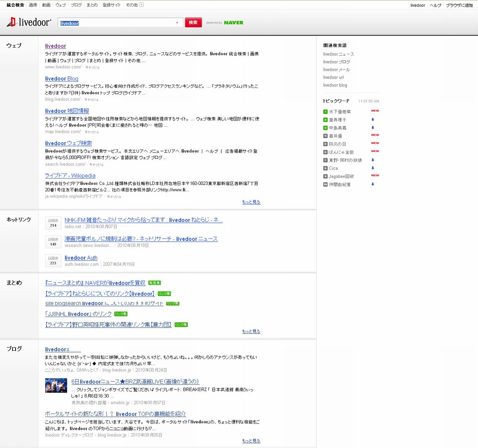This screenshot has width=478, height=448.
Task: Click NEW badge beside 蒼井優
Action: coord(375,135)
